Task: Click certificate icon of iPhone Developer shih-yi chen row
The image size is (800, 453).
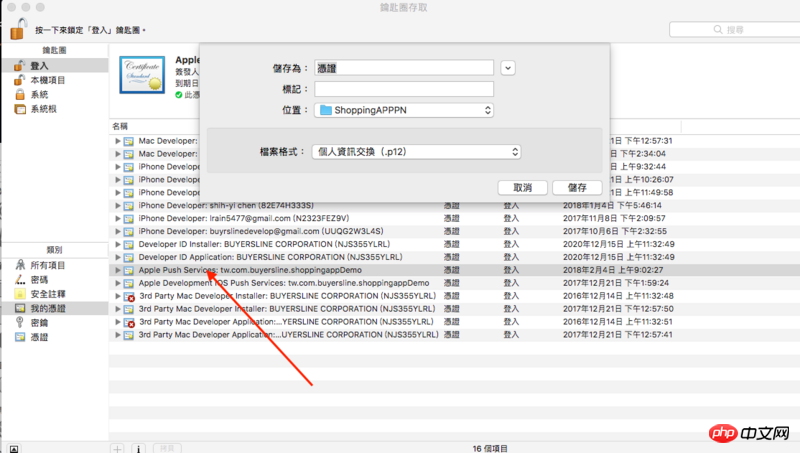Action: pyautogui.click(x=129, y=206)
